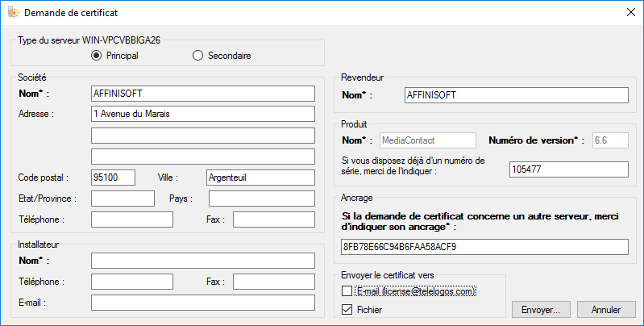Click the serial number field 105477

[x=569, y=169]
